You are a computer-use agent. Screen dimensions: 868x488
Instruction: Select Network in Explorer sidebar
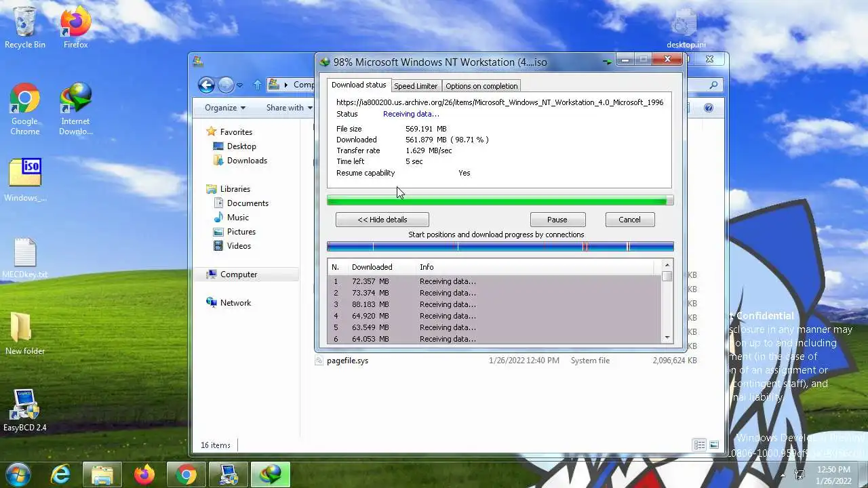point(229,303)
